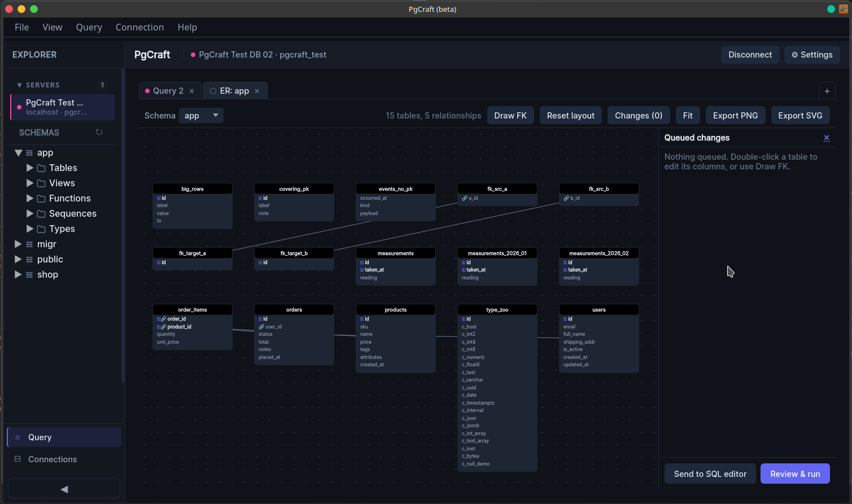Expand the Tables folder

point(30,168)
